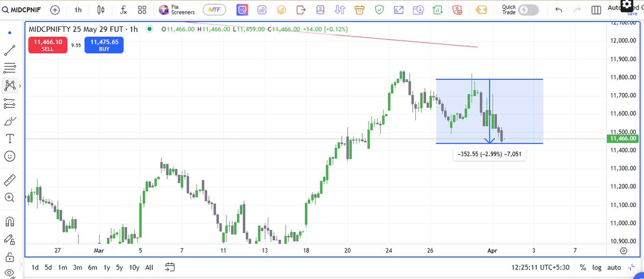The height and width of the screenshot is (279, 644).
Task: Open the fx indicators menu
Action: 123,10
